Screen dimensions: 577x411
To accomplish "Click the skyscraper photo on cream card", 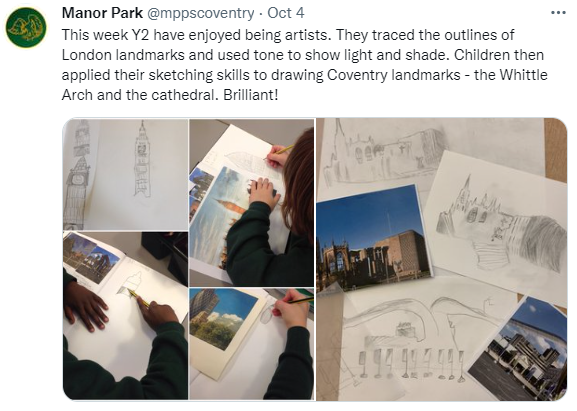I will click(223, 319).
